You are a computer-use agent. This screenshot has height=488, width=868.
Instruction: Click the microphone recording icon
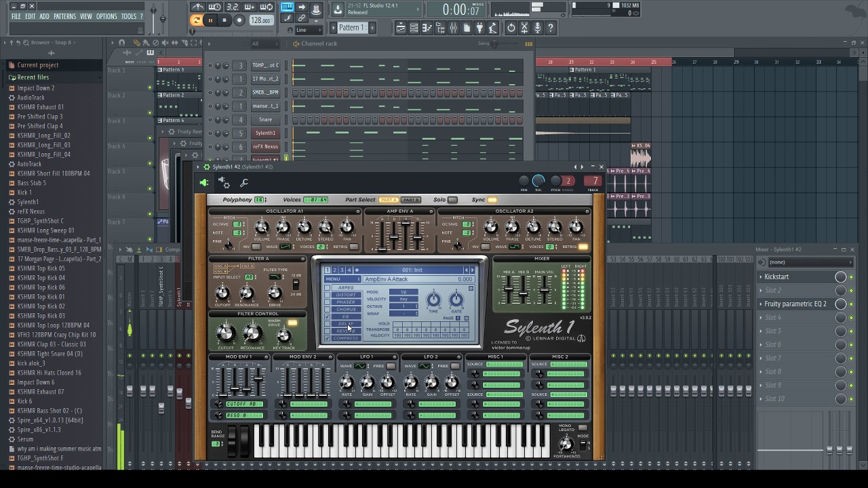coord(538,28)
